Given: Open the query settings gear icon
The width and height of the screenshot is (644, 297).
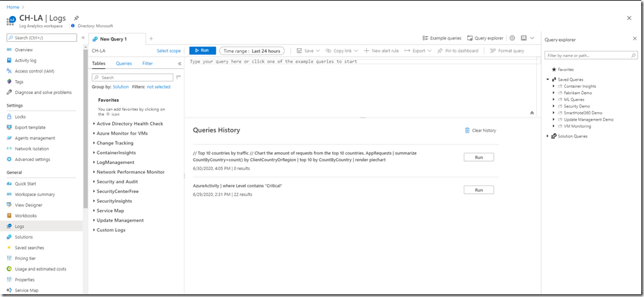Looking at the screenshot, I should tap(512, 38).
